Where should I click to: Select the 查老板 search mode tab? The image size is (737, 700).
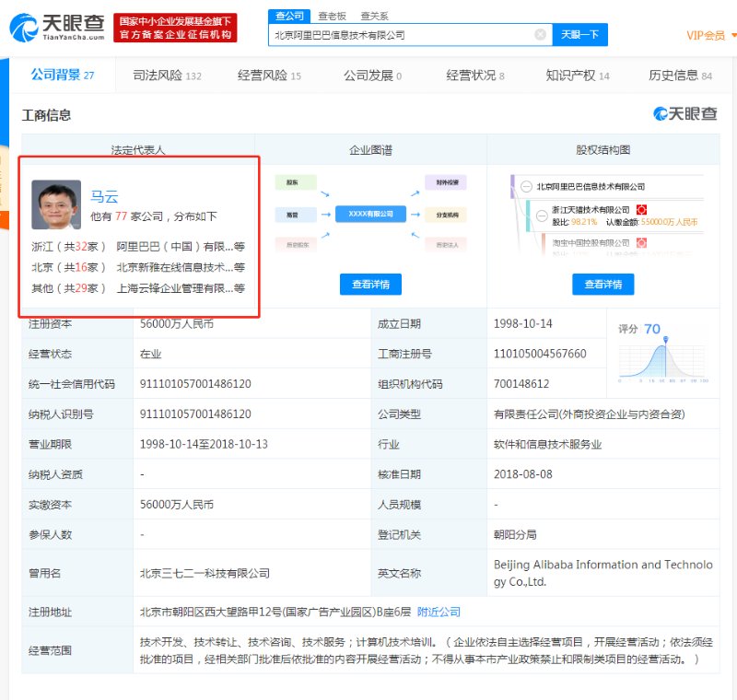[333, 16]
